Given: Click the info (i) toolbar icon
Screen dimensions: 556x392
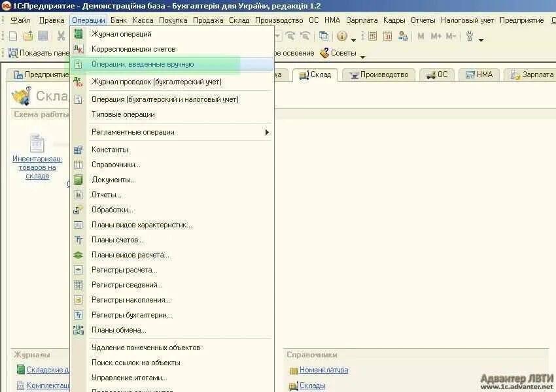Looking at the screenshot, I should [342, 36].
